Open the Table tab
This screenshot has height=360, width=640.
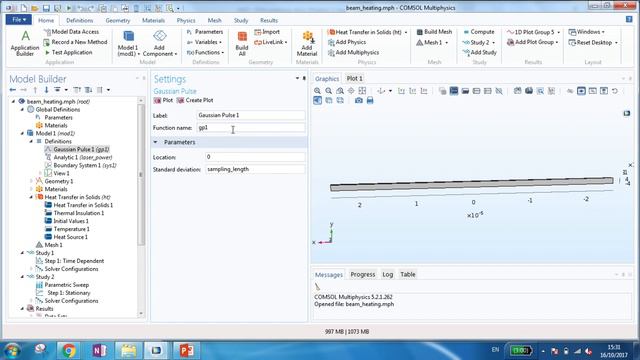407,274
